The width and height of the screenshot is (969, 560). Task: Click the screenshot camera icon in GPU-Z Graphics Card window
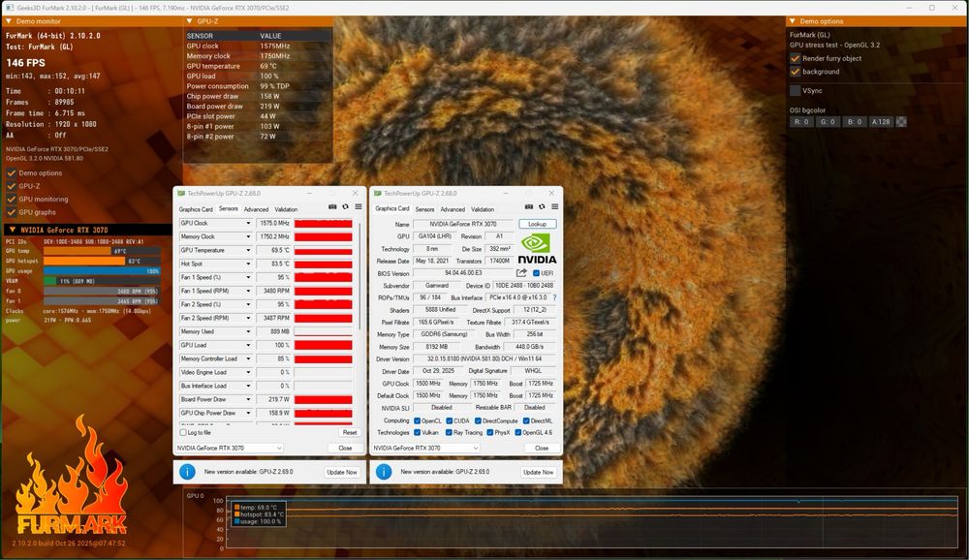pyautogui.click(x=529, y=207)
